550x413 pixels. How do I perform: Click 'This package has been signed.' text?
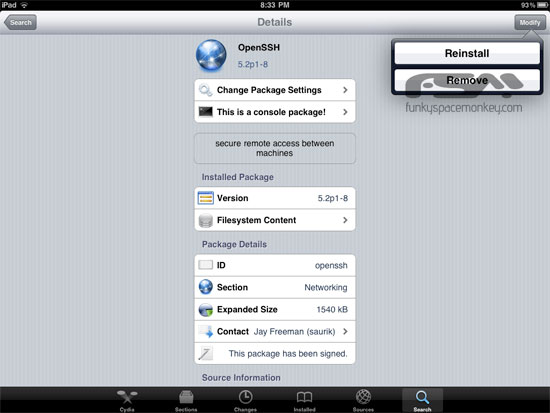click(x=288, y=354)
